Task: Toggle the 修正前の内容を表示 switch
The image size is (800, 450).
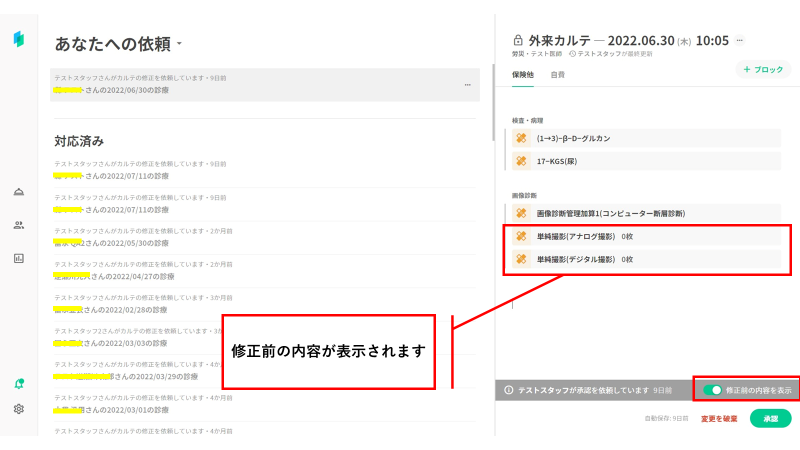Action: point(712,390)
